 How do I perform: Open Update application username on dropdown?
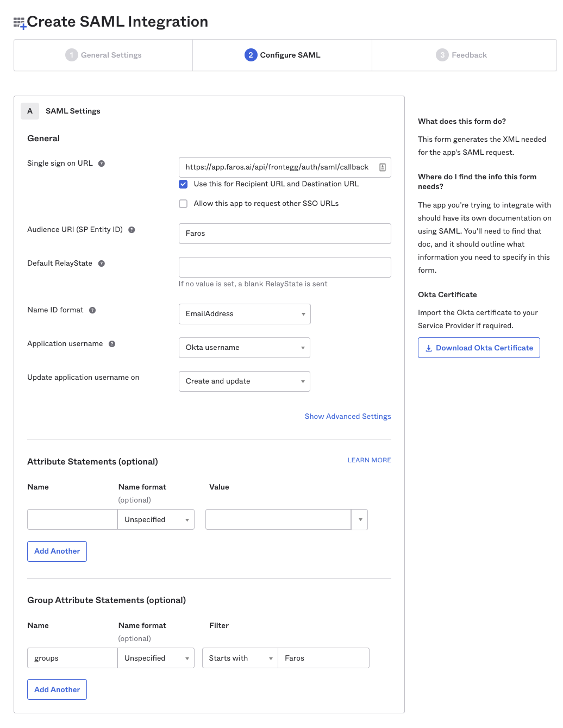point(245,381)
